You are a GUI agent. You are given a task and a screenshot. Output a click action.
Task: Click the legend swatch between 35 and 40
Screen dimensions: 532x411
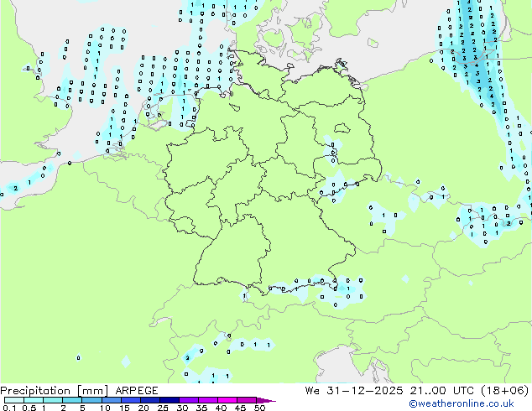click(208, 400)
